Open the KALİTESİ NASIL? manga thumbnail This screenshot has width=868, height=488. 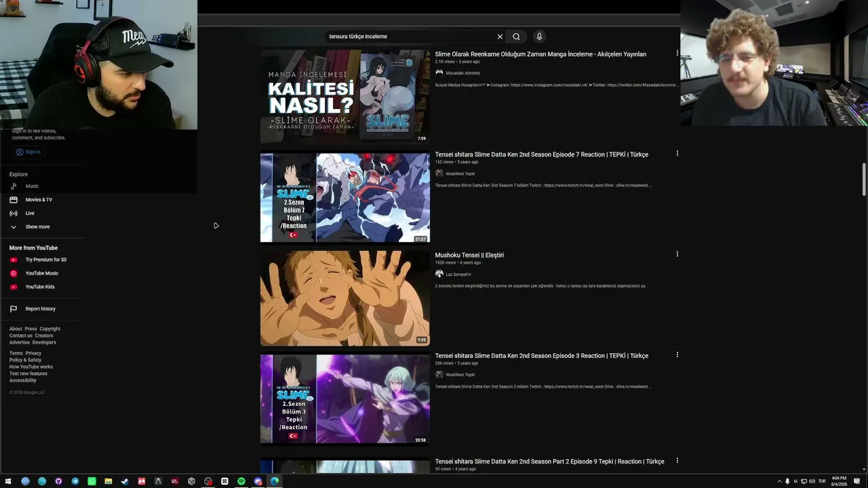pos(345,96)
